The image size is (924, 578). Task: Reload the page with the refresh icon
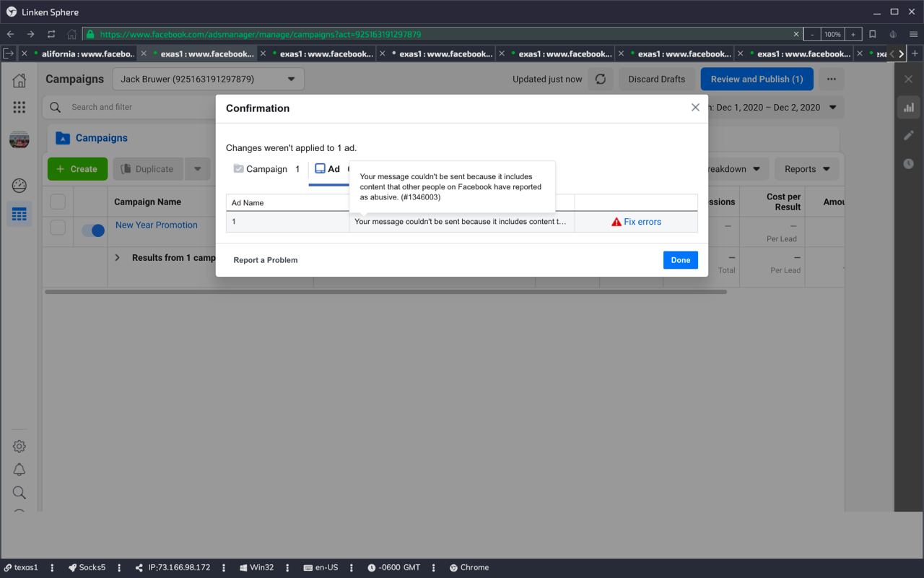(51, 34)
